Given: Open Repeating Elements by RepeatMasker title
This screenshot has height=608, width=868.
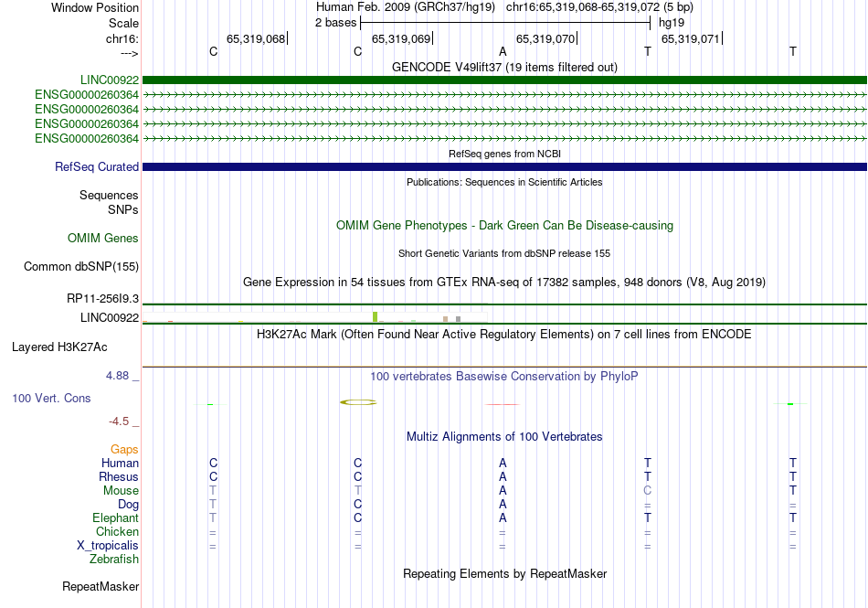Looking at the screenshot, I should click(x=504, y=573).
